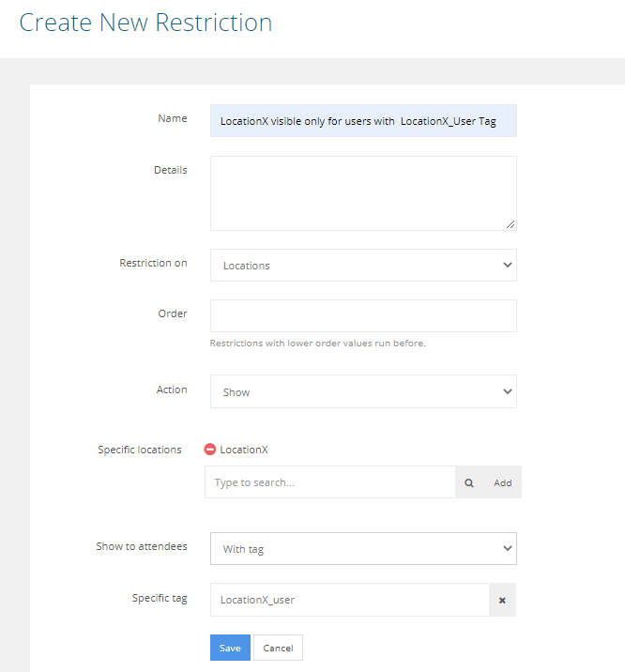Clear the Specific tag with the x icon
Viewport: 625px width, 672px height.
click(x=502, y=600)
